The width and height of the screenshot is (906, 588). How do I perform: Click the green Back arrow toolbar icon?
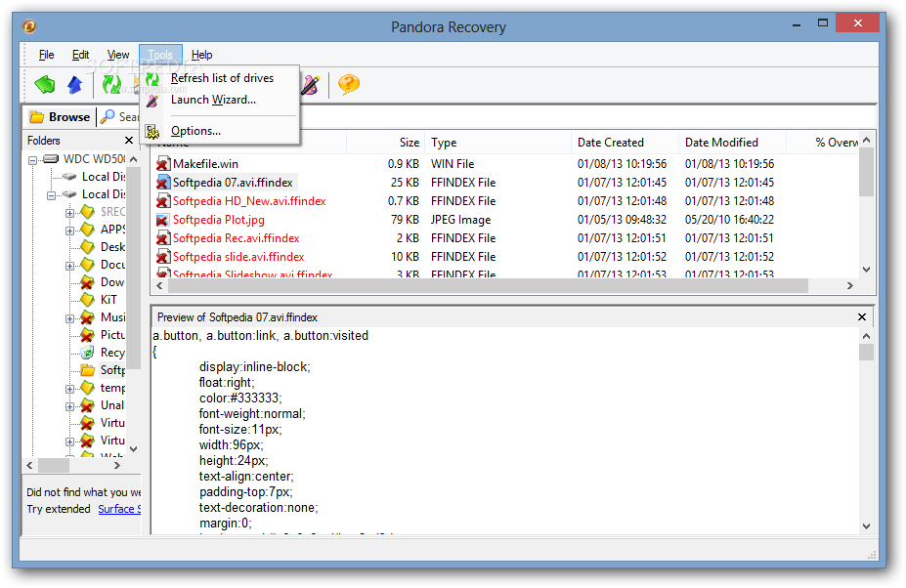[x=45, y=85]
